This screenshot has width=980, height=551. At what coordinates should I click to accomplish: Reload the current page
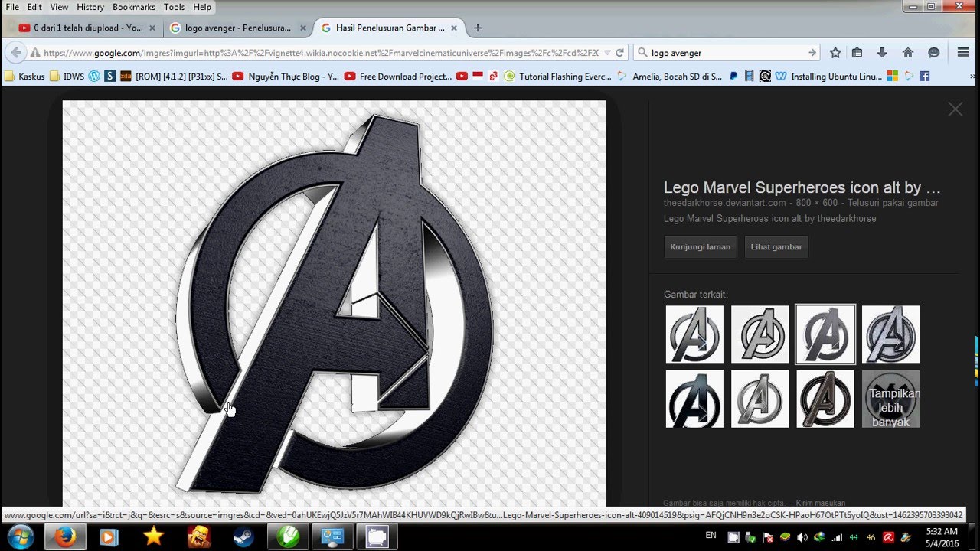coord(620,53)
